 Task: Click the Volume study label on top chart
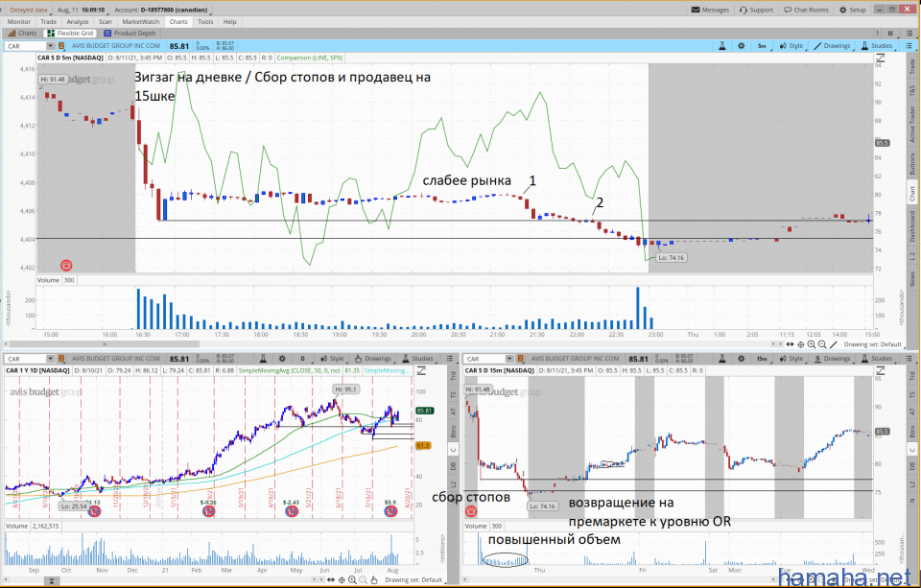(x=48, y=280)
